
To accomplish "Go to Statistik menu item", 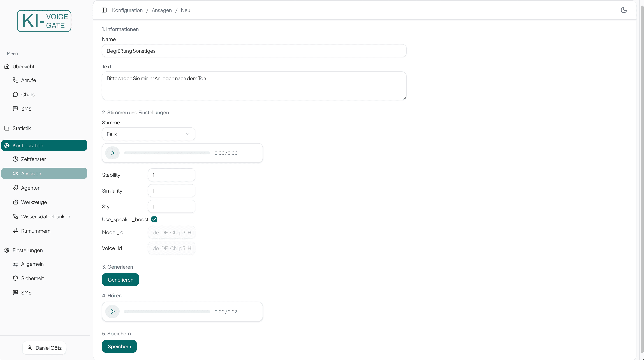I will [22, 128].
